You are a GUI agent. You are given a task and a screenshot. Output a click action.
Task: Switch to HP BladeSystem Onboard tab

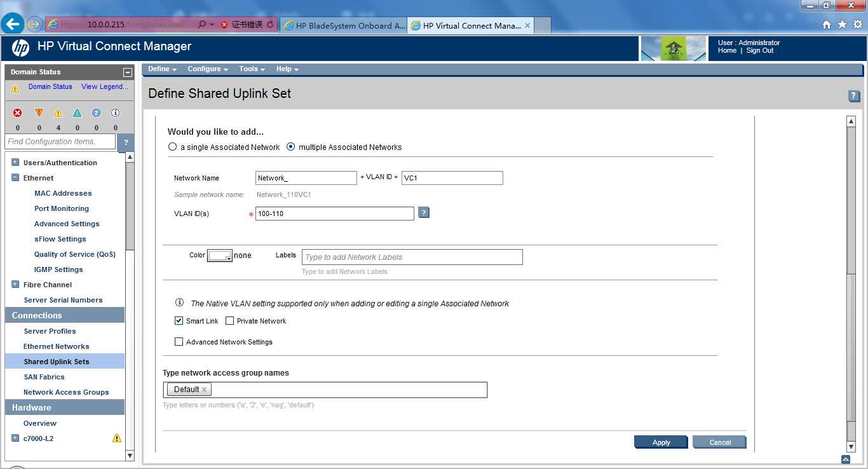343,25
